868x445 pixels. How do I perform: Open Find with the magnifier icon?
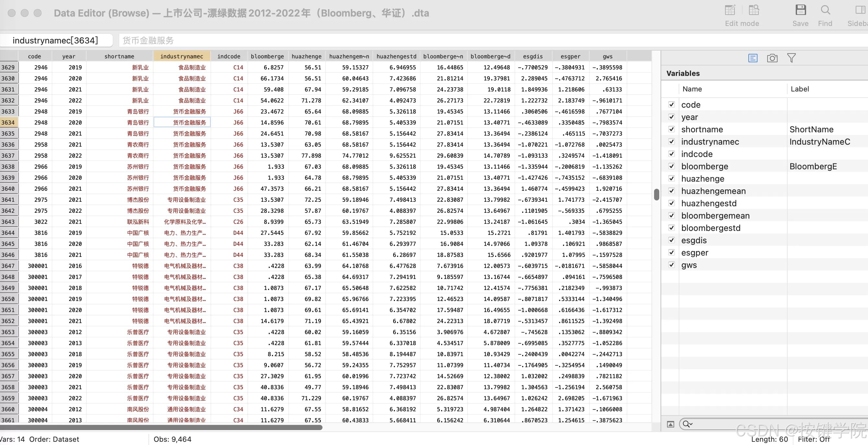point(825,10)
